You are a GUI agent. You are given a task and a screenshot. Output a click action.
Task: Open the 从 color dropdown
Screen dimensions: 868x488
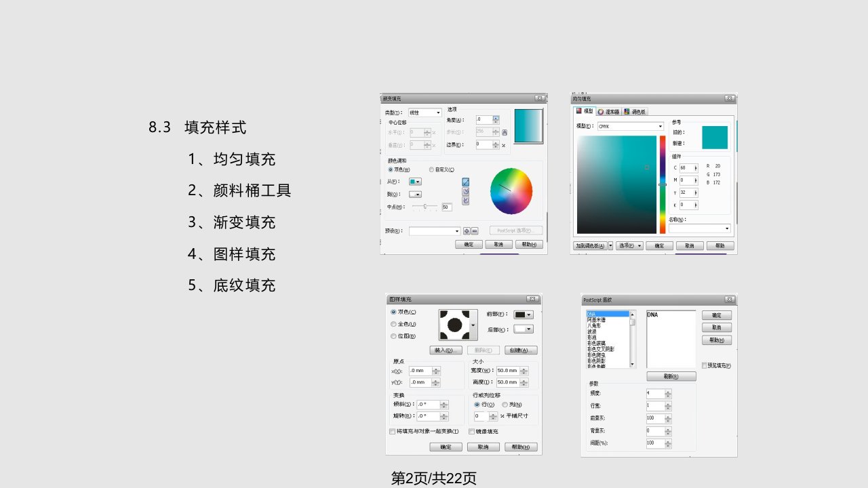click(415, 182)
